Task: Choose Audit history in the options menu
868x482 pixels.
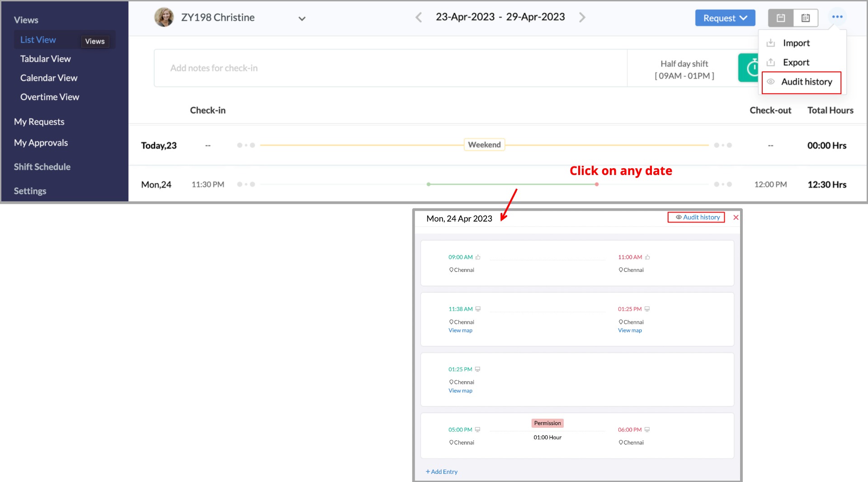Action: [802, 82]
